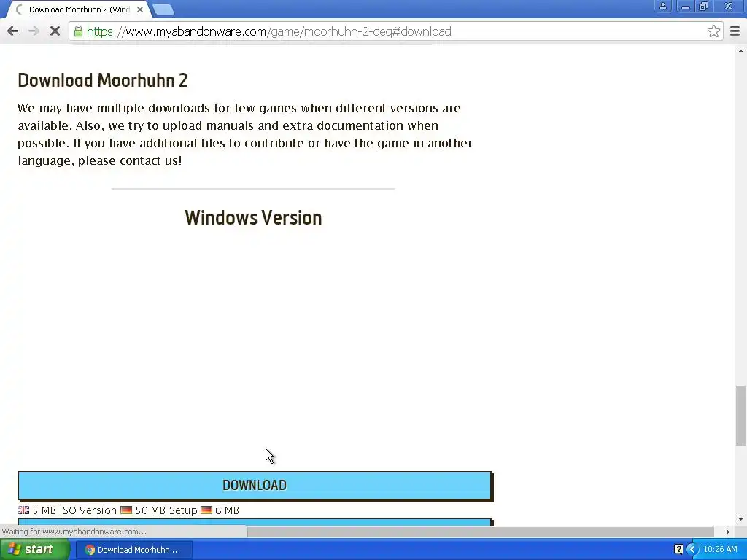Image resolution: width=747 pixels, height=560 pixels.
Task: Click the German flag before 50 MB Setup
Action: click(126, 510)
